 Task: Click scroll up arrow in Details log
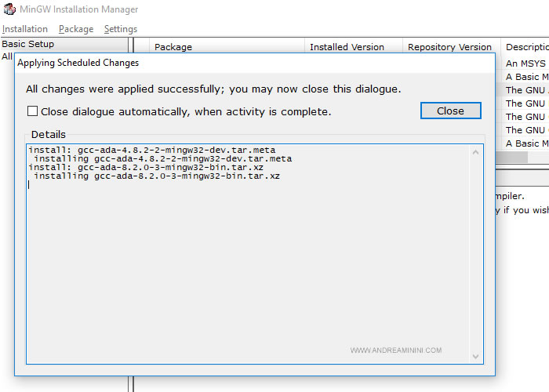click(475, 152)
